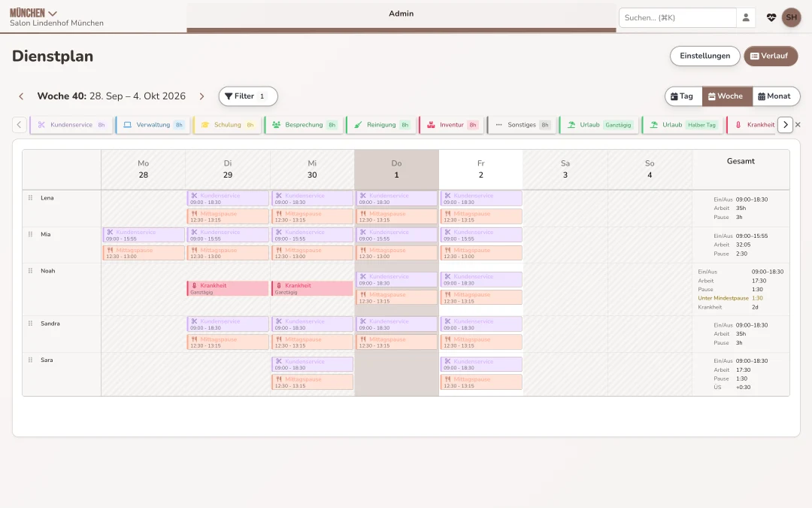Grab the drag handle for Sara
Image resolution: width=812 pixels, height=508 pixels.
[x=30, y=360]
